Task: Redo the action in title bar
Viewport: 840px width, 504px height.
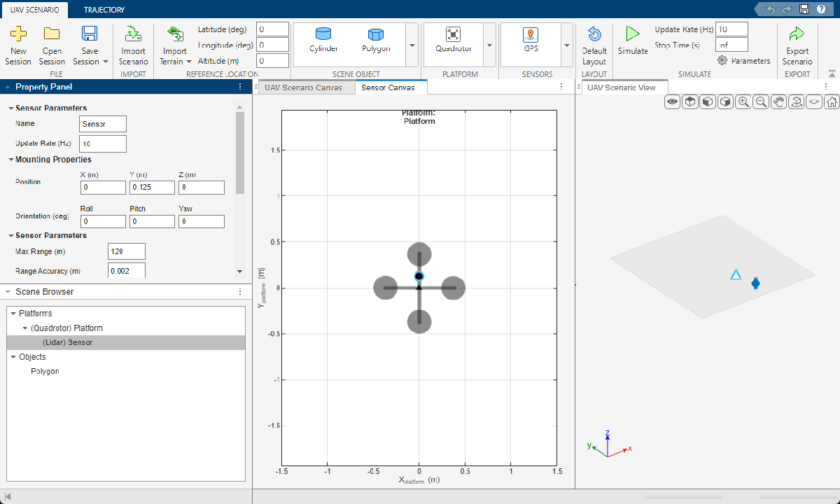Action: [x=787, y=9]
